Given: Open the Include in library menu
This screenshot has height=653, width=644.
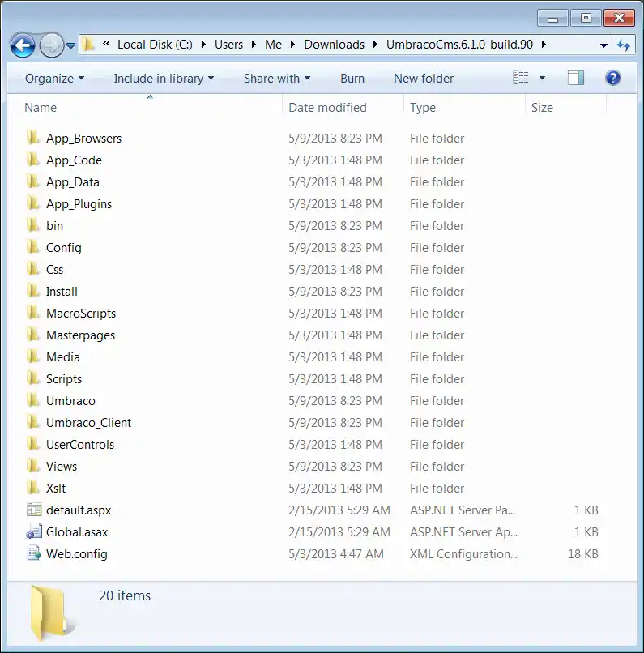Looking at the screenshot, I should [164, 79].
